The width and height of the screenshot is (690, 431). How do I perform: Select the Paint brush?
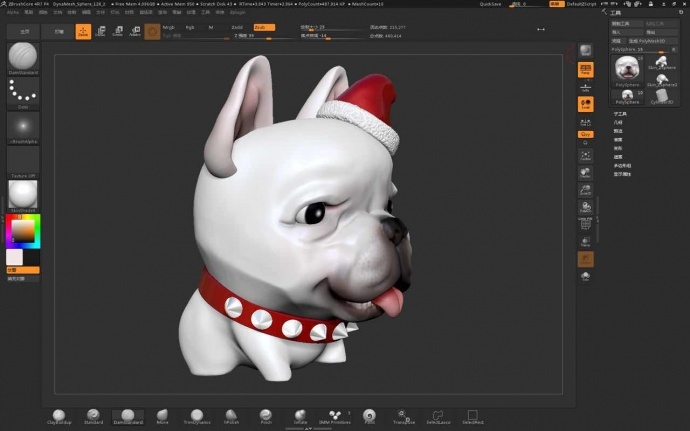tap(369, 416)
